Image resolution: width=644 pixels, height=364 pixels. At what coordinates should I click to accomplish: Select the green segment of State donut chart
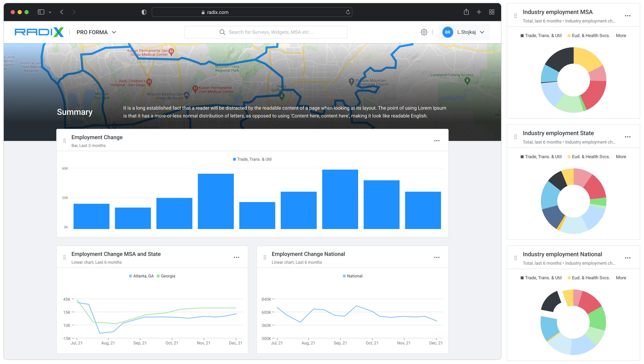[x=598, y=202]
